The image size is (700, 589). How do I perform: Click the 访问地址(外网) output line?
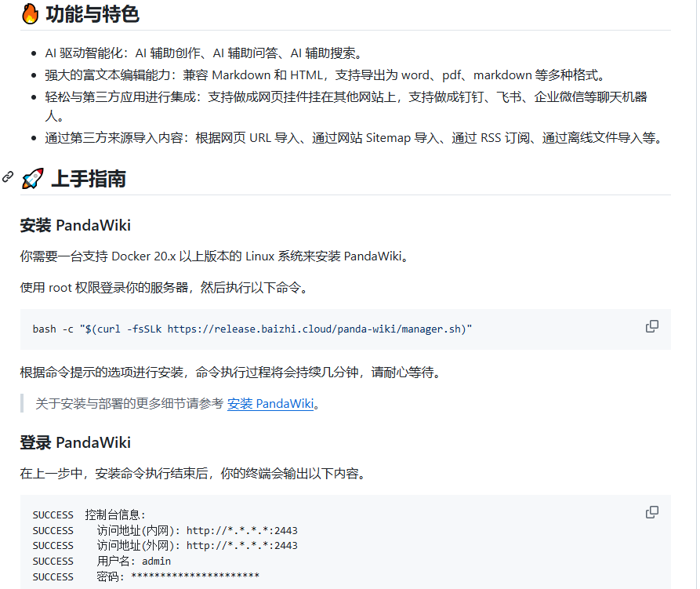pos(165,546)
